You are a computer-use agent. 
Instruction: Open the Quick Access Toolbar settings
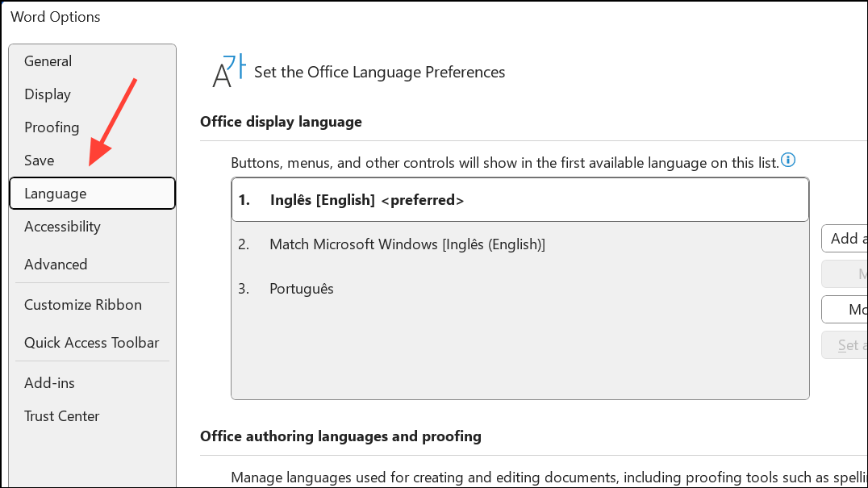(91, 342)
